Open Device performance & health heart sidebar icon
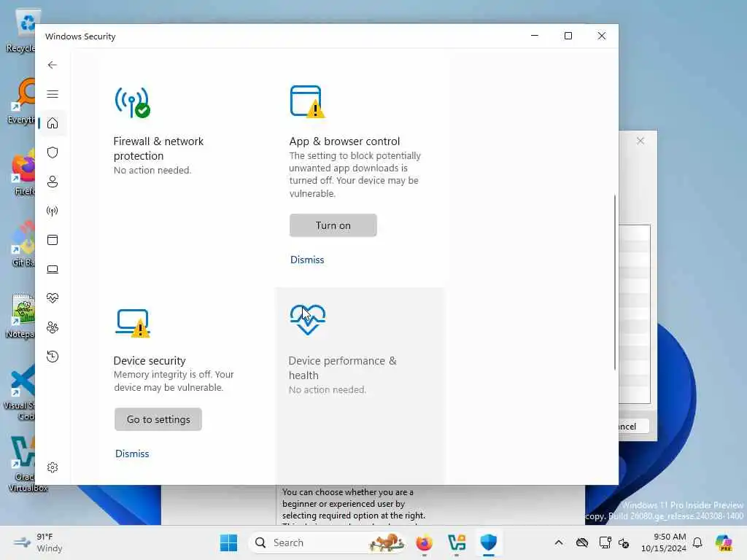The width and height of the screenshot is (747, 560). tap(53, 298)
